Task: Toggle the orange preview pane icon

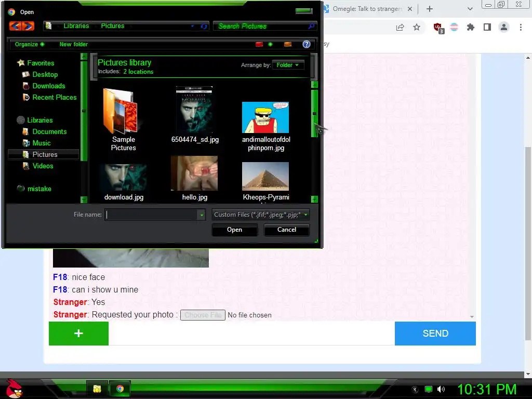Action: point(288,44)
